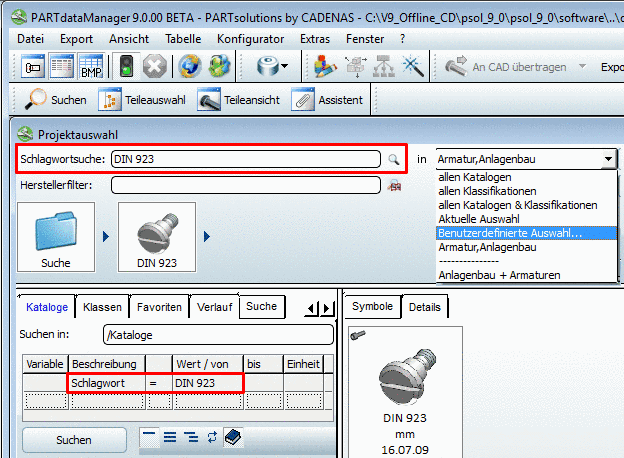Image resolution: width=624 pixels, height=458 pixels.
Task: Click the magic wand toolbar icon
Action: 412,66
